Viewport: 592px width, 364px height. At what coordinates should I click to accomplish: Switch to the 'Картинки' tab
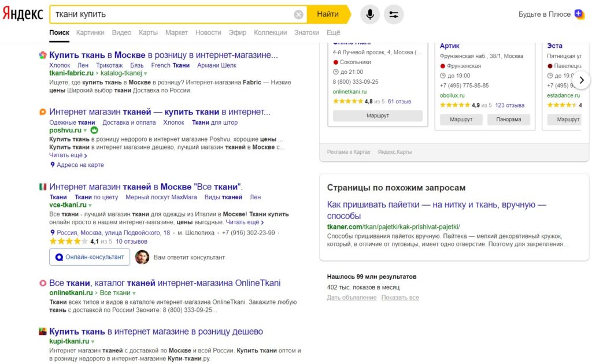pos(90,32)
